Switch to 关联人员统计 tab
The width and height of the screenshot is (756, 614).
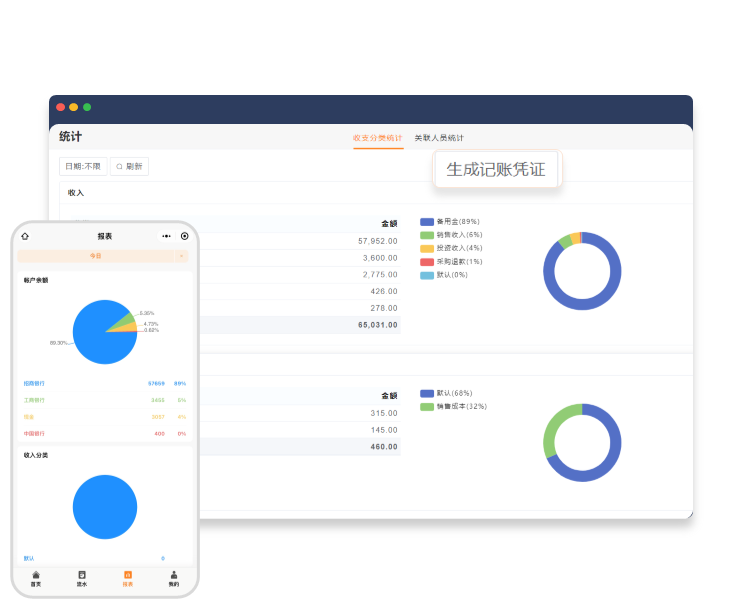pos(439,138)
